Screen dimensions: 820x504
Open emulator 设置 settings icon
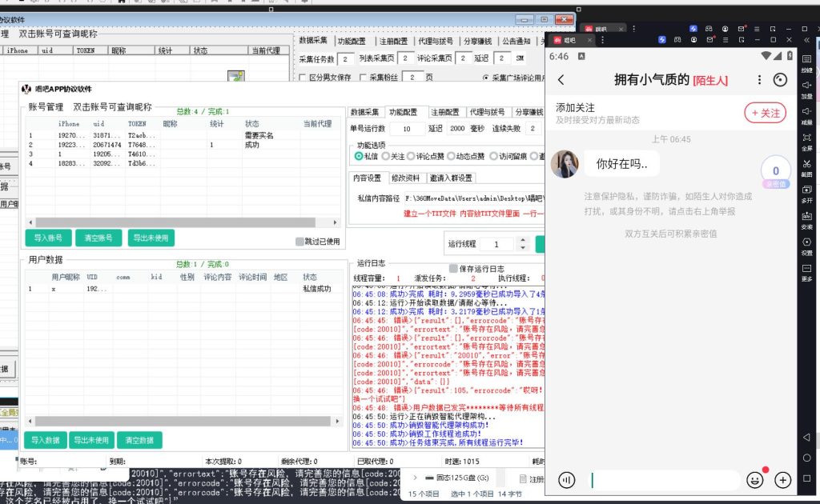point(807,245)
